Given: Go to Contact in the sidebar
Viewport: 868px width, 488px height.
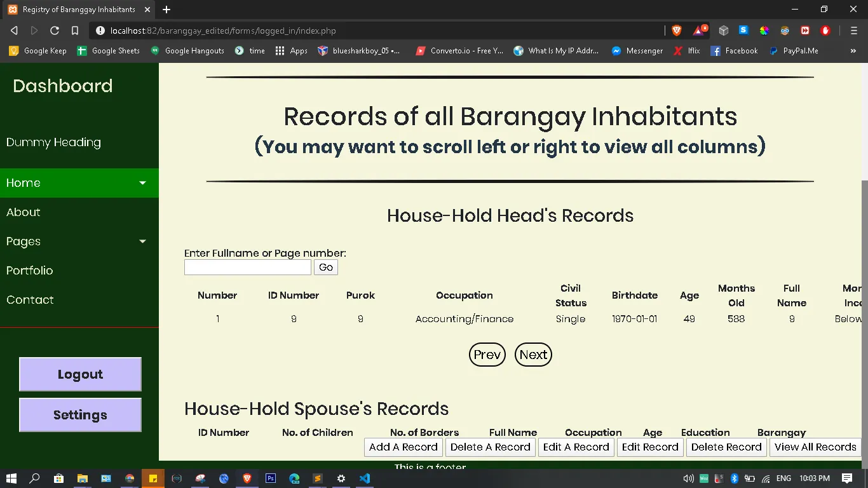Looking at the screenshot, I should (x=30, y=300).
